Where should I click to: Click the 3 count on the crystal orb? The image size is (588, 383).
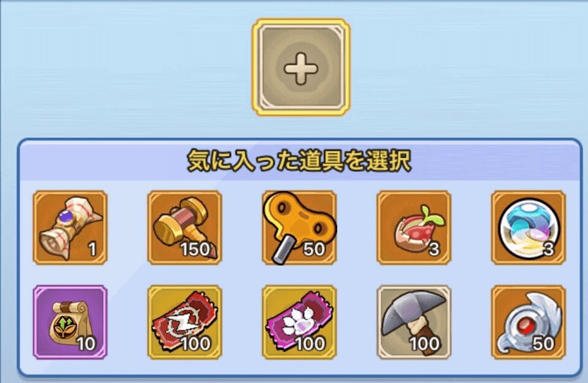click(x=549, y=249)
